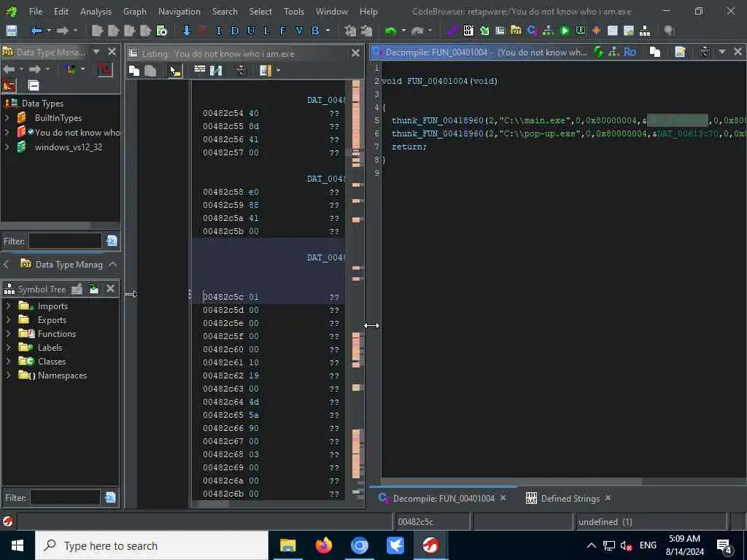747x560 pixels.
Task: Open the Data Type Manager toolbar icon
Action: (516, 31)
